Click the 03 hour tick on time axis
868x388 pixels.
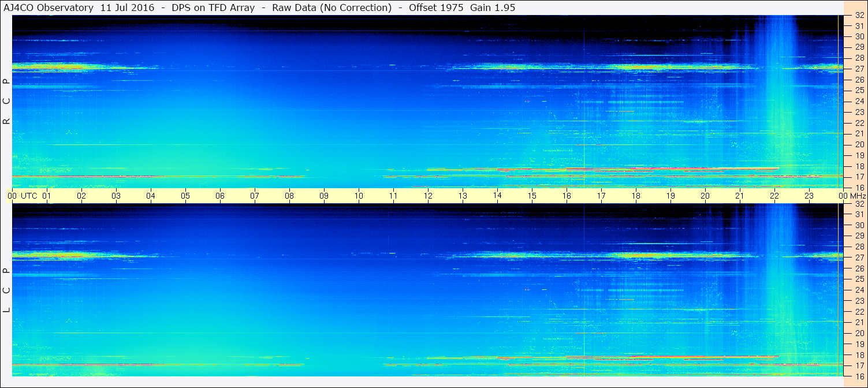116,196
